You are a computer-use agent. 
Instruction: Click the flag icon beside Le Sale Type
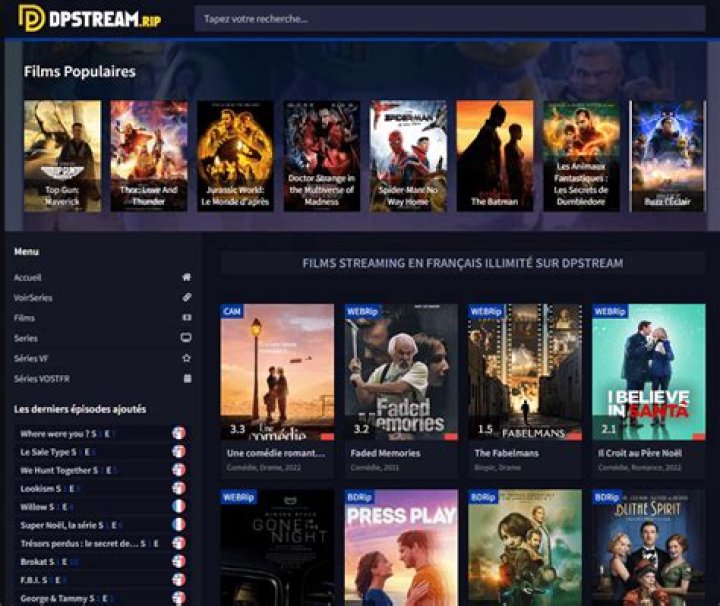pos(179,451)
